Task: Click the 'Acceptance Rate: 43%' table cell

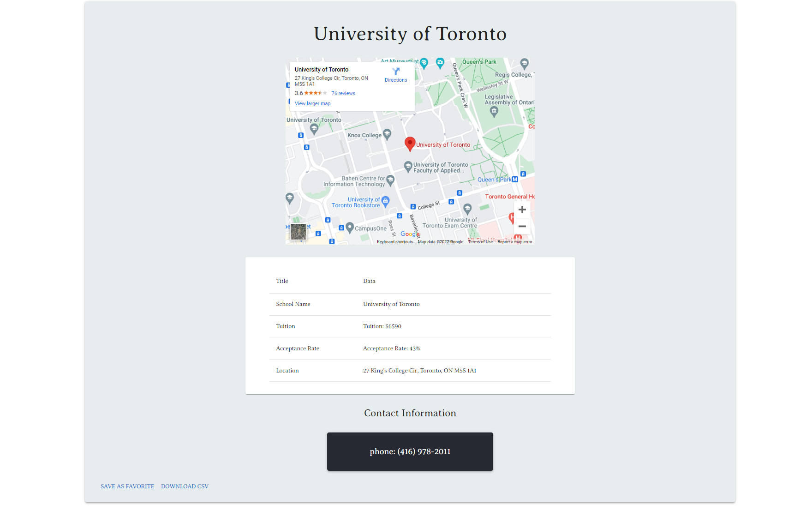Action: coord(454,348)
